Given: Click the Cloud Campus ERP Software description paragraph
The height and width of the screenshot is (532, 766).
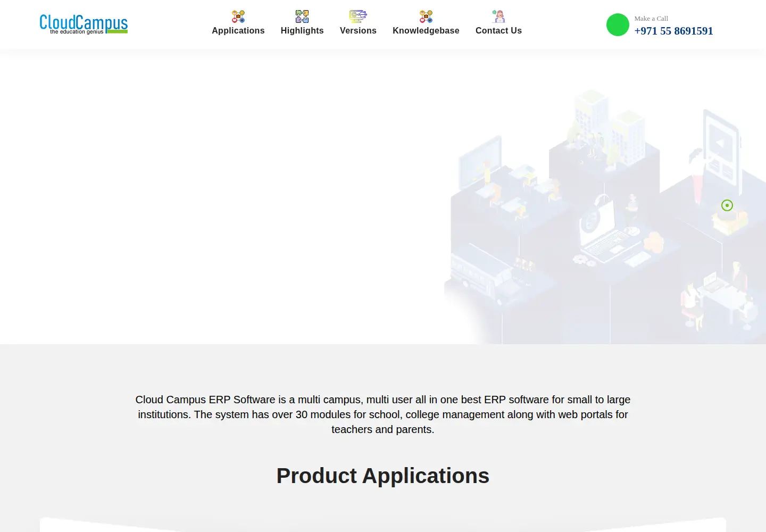Looking at the screenshot, I should tap(383, 414).
